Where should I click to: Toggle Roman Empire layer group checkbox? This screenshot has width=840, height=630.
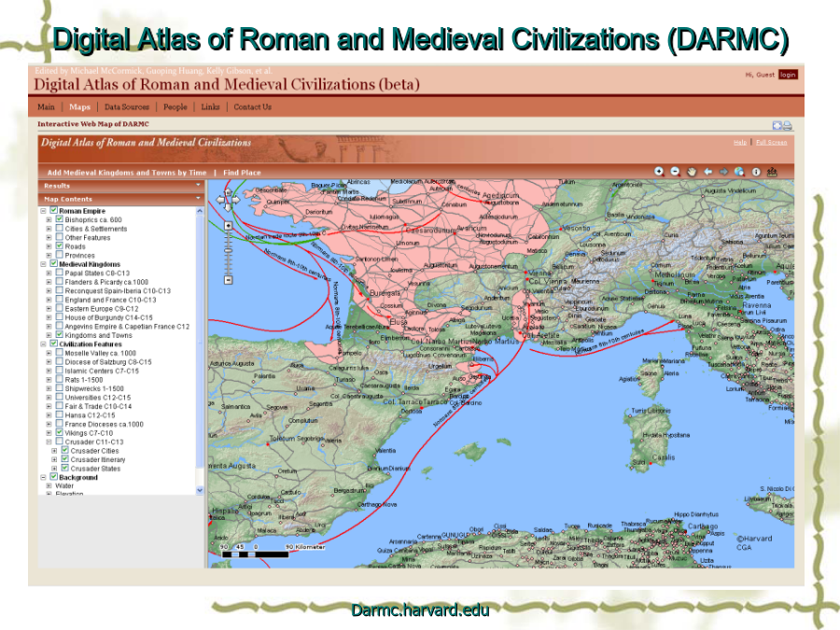coord(53,211)
